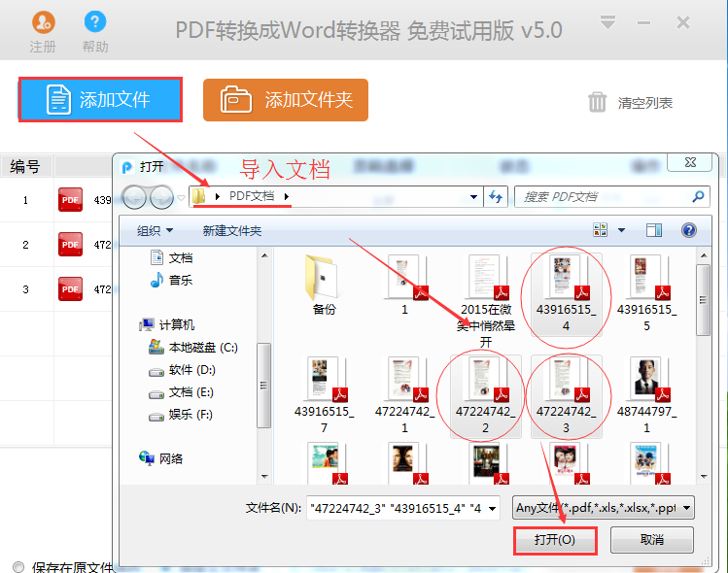Open the 组织 organize menu

155,230
